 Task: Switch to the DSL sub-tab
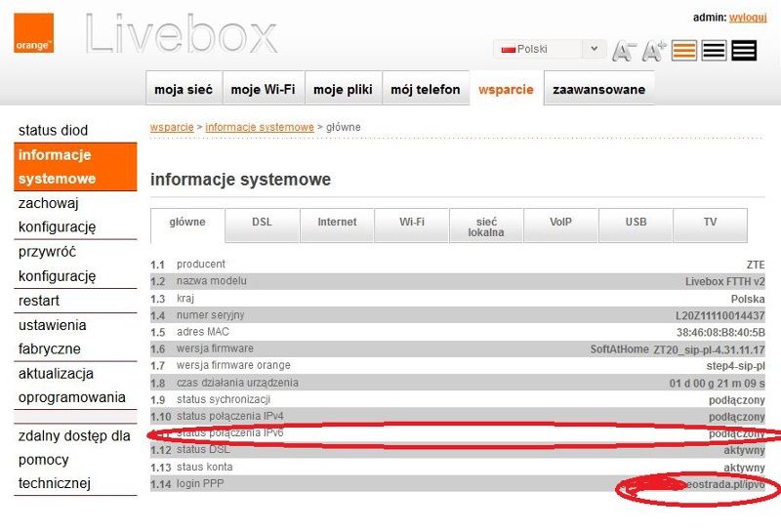tap(262, 225)
